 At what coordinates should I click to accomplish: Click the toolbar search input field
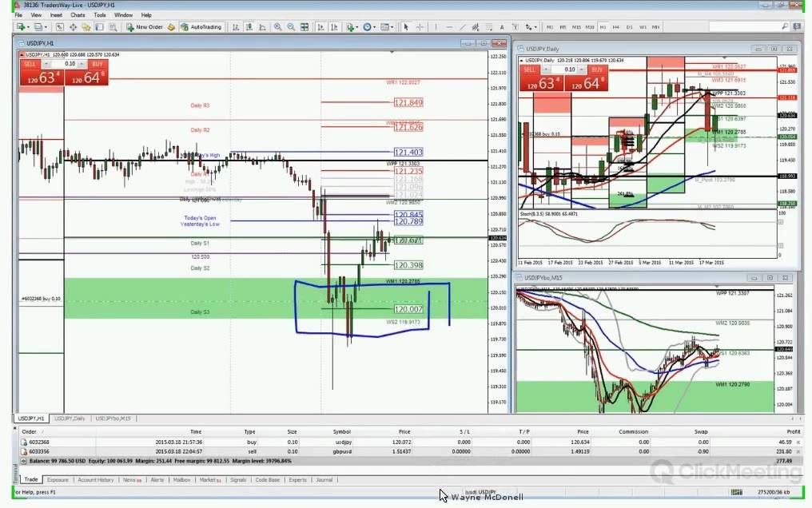745,26
